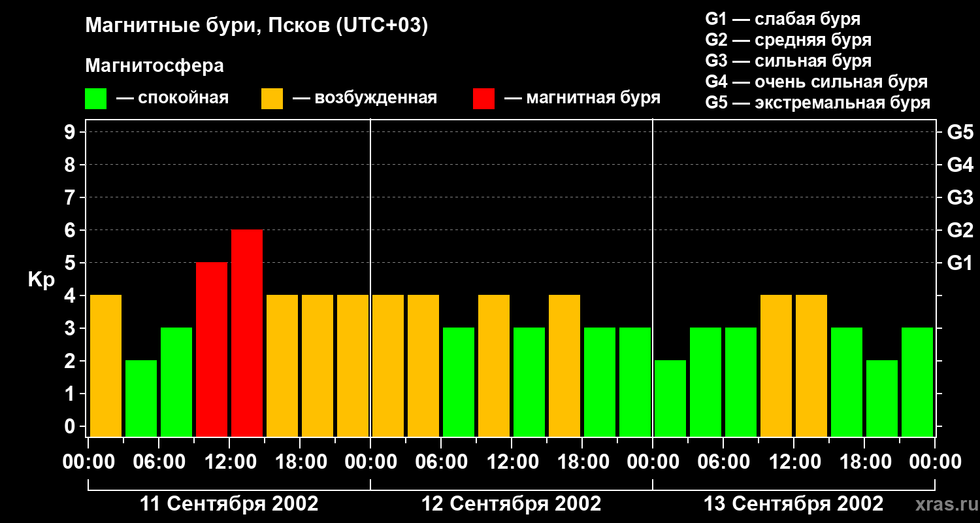Click the 13 September bar between 09:00 and 12:00

click(x=776, y=365)
